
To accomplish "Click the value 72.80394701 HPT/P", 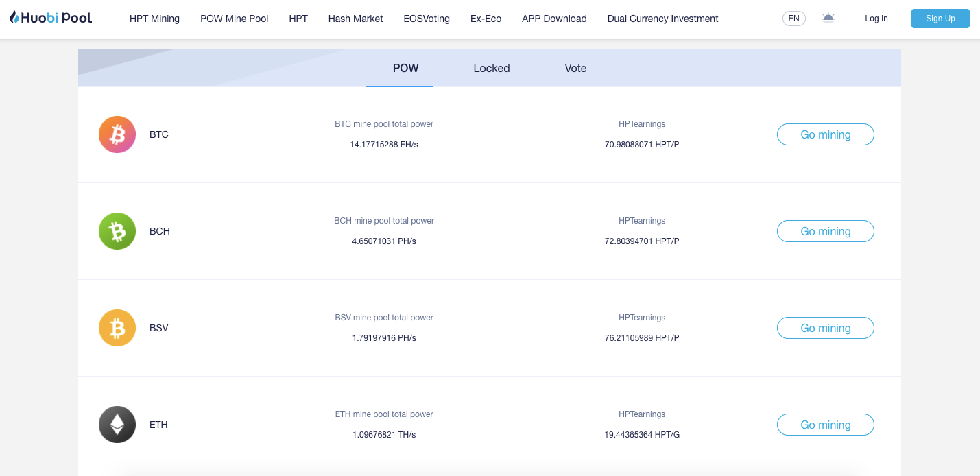I will (642, 241).
